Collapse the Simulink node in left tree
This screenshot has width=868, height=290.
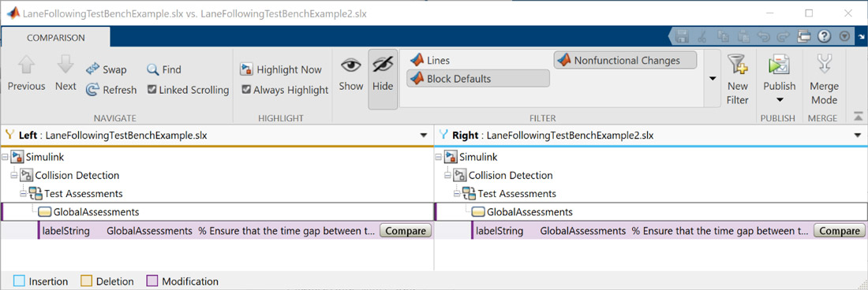click(5, 157)
